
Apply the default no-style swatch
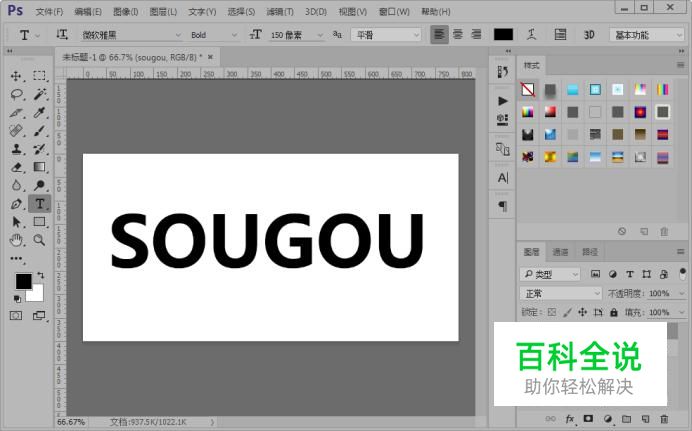[528, 90]
